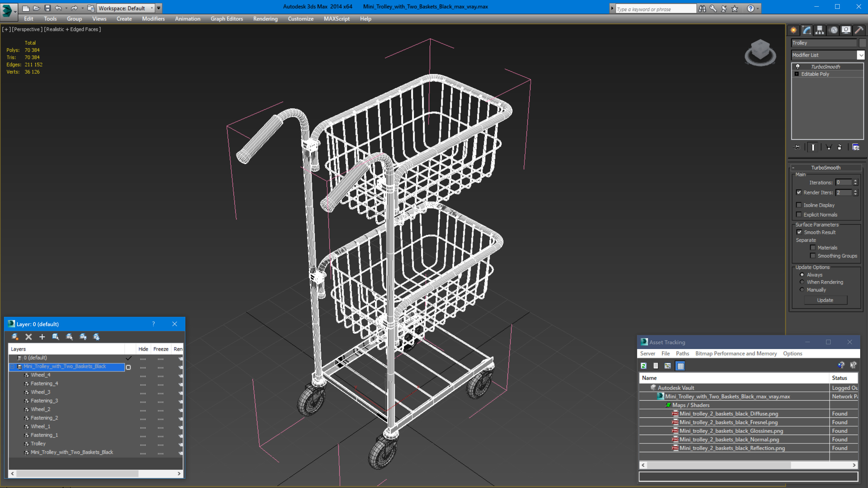Click the Redo arrow icon
Image resolution: width=868 pixels, height=488 pixels.
[x=74, y=8]
